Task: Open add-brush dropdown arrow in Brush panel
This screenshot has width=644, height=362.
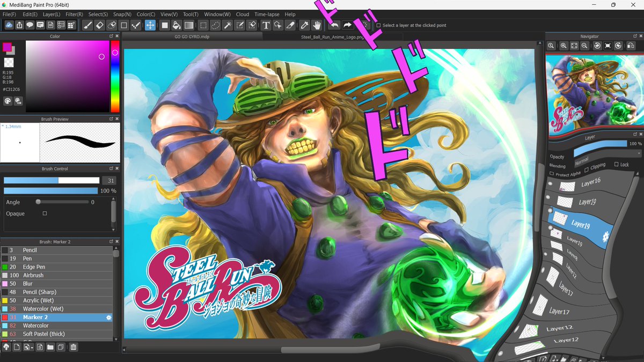Action: [x=33, y=348]
